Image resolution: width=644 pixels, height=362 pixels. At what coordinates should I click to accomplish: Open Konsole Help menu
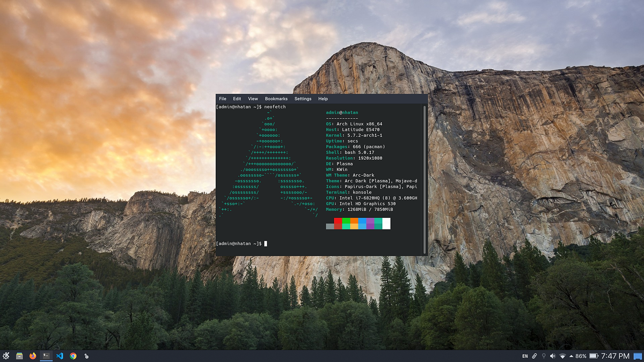point(323,99)
